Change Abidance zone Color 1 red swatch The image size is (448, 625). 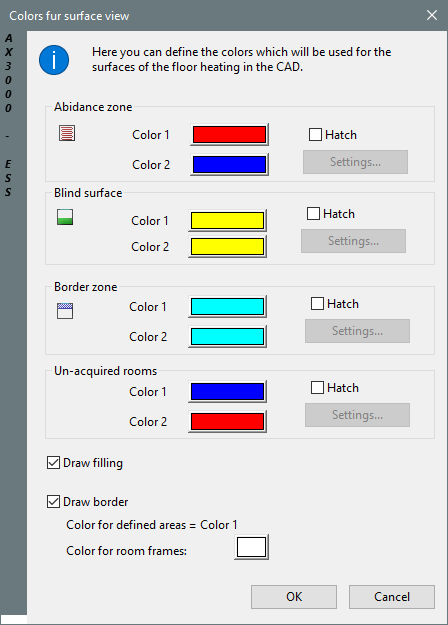229,134
